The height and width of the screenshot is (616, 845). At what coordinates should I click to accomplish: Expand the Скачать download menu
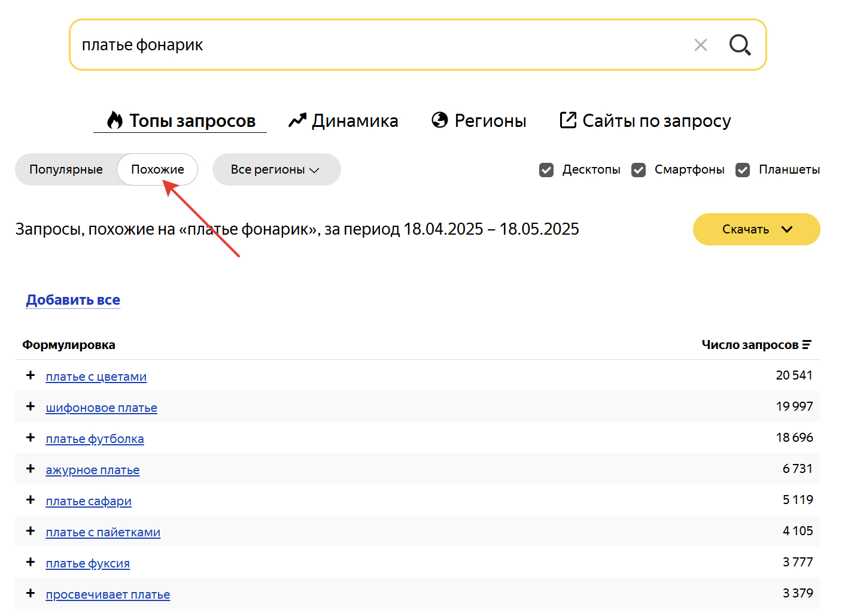coord(756,229)
